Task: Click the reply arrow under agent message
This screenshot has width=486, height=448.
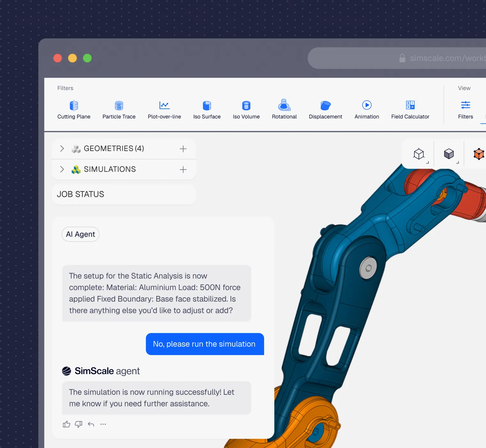Action: coord(91,424)
